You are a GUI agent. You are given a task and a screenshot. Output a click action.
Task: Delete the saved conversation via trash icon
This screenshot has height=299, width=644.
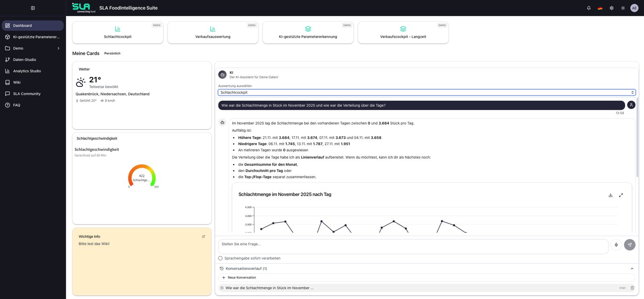pyautogui.click(x=632, y=288)
